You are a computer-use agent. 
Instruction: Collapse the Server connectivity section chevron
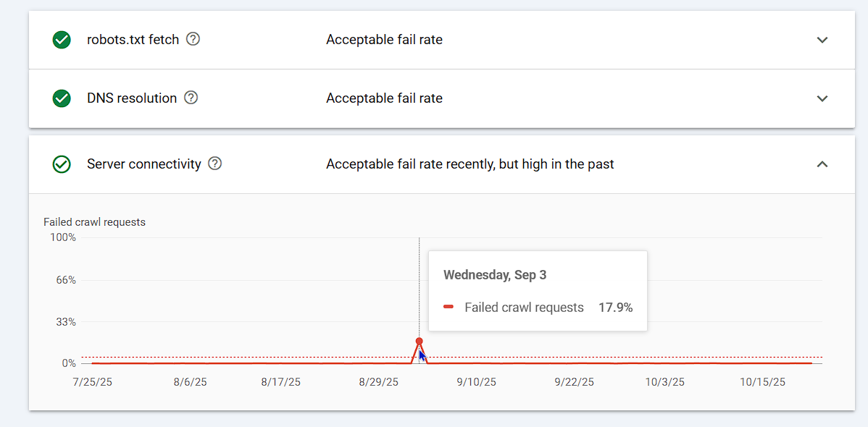pos(822,164)
